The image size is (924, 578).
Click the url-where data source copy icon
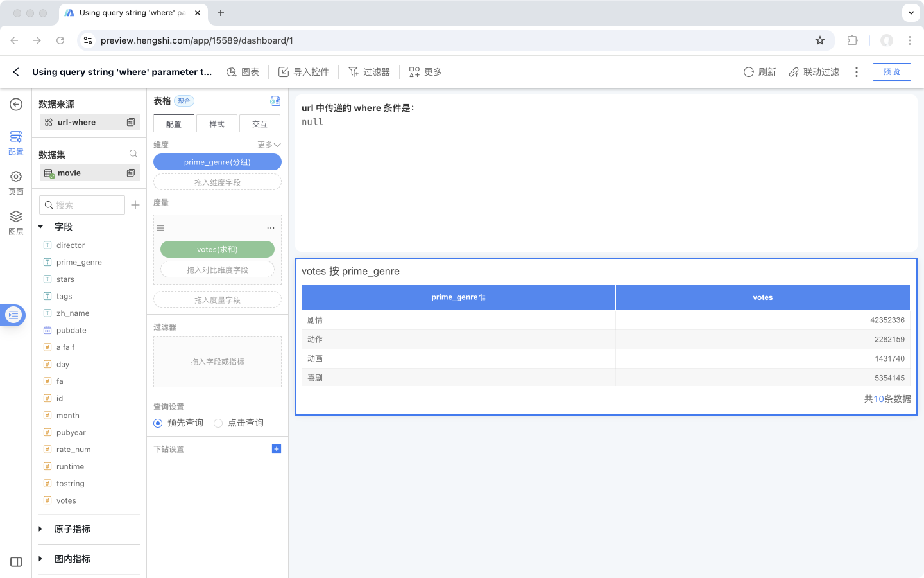pyautogui.click(x=131, y=122)
